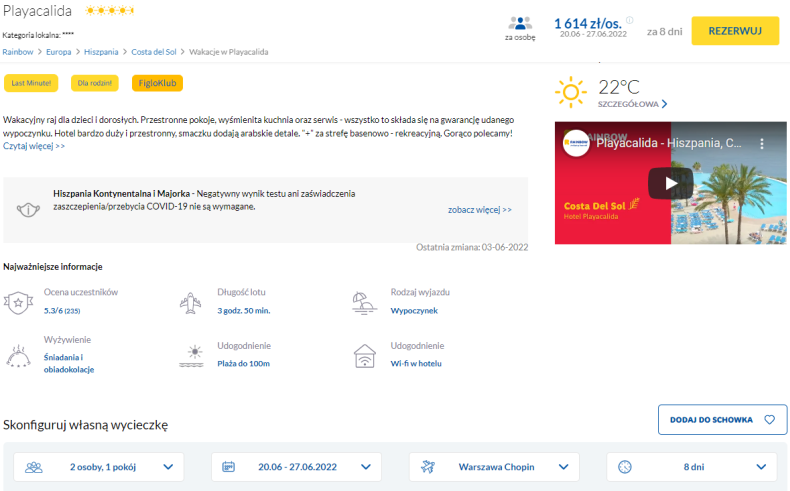Play the Playacalida YouTube video
790x491 pixels.
(x=670, y=183)
